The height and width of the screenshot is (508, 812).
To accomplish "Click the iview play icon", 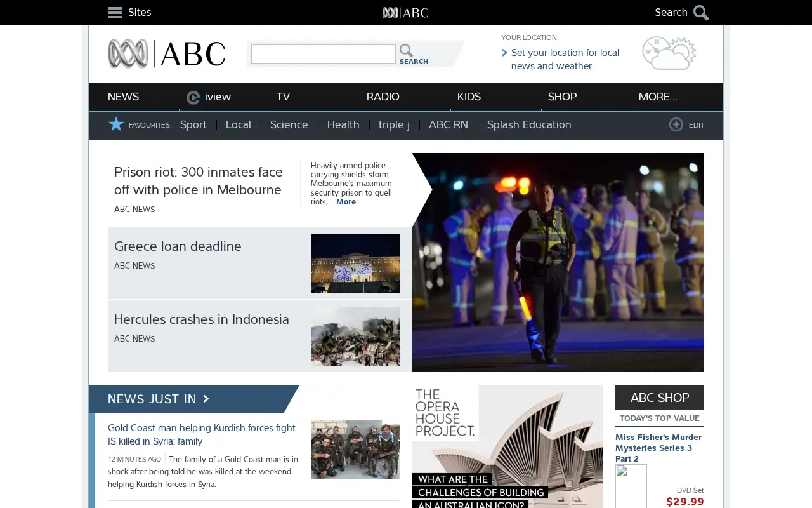I will click(x=193, y=97).
